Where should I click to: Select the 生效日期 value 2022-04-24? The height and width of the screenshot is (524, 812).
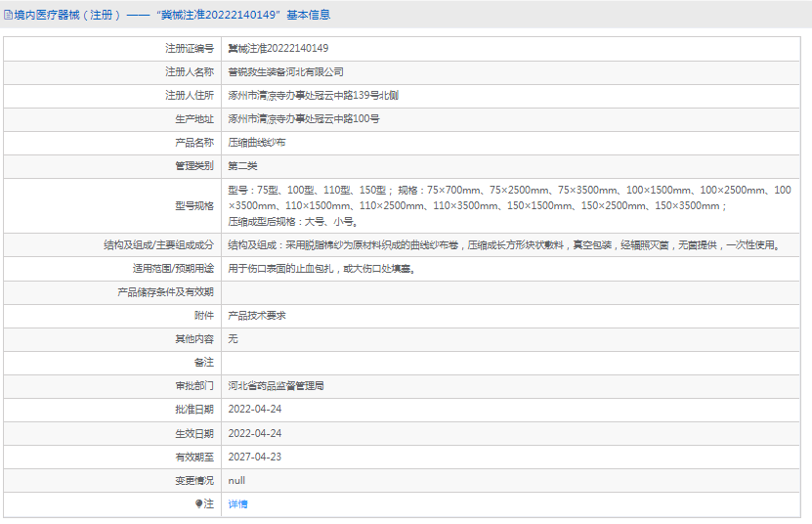[255, 433]
